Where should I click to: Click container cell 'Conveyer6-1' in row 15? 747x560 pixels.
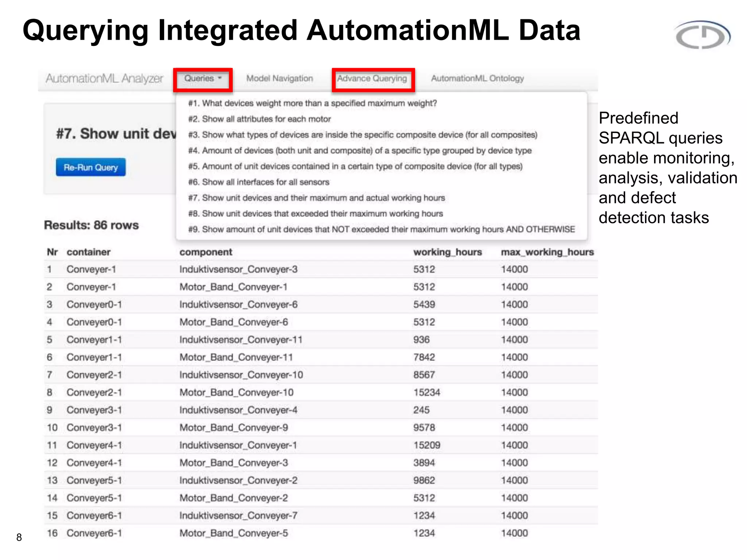94,516
